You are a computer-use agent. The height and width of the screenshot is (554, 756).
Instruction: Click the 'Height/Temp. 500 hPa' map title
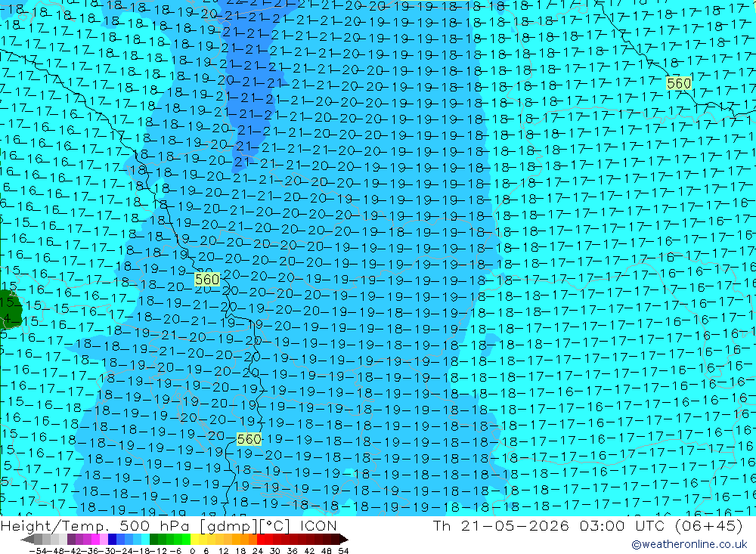click(95, 525)
